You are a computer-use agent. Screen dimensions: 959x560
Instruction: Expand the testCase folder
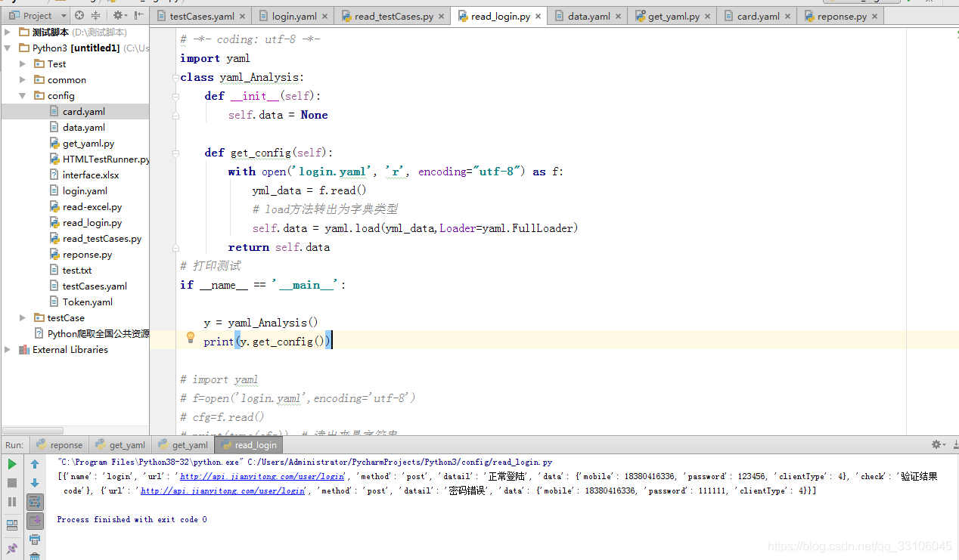pos(21,317)
